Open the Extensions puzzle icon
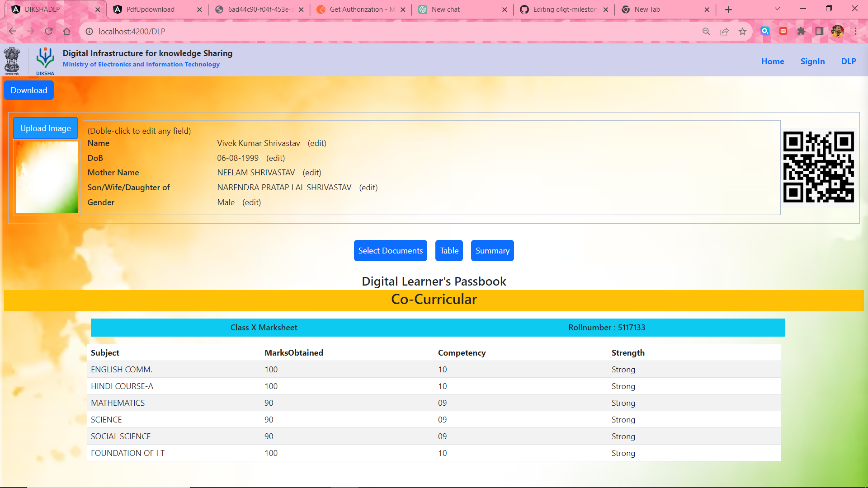This screenshot has width=868, height=488. click(x=801, y=31)
